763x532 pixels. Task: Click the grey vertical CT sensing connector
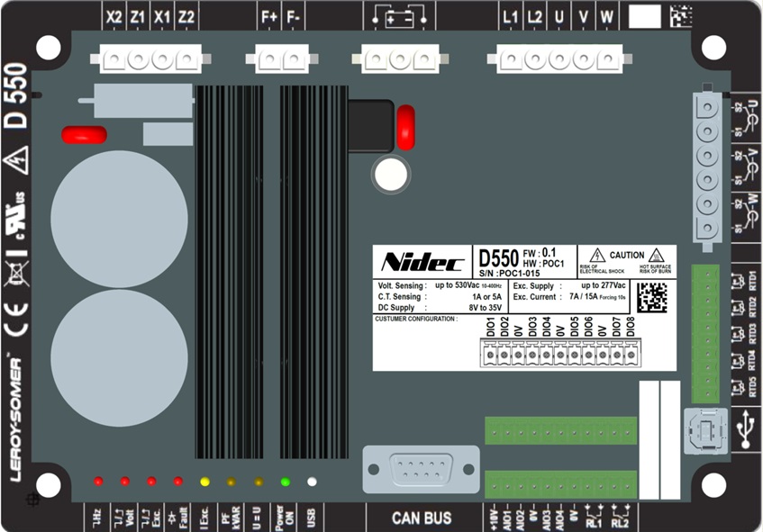click(706, 167)
